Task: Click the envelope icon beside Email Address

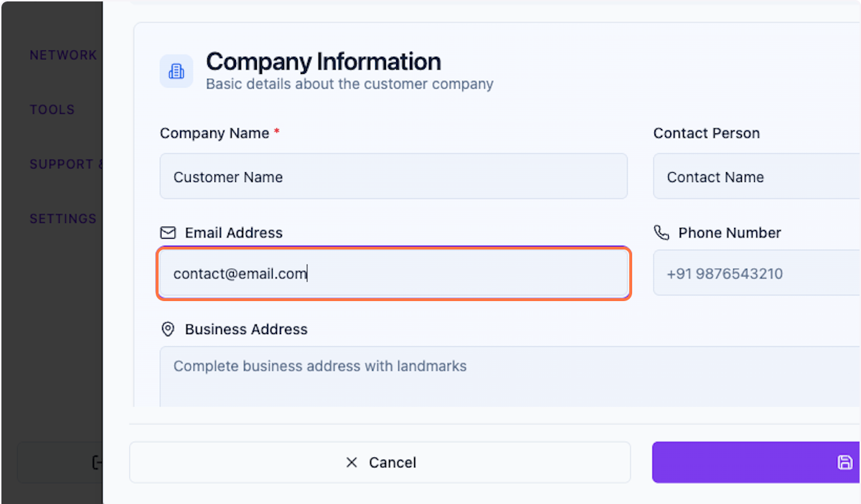Action: (167, 232)
